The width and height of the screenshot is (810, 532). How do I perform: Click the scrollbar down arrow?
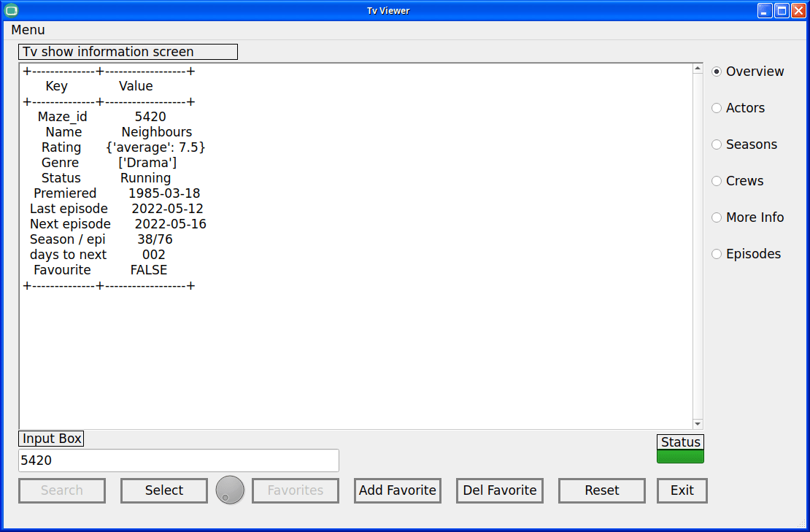tap(698, 423)
